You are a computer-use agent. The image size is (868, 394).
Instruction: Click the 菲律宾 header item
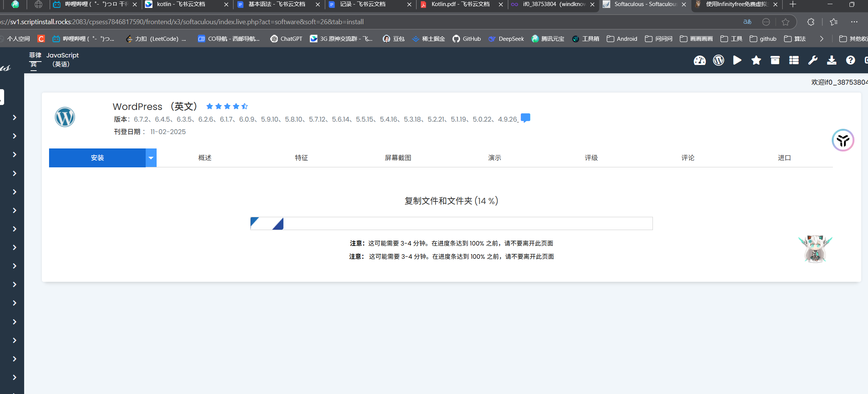point(35,60)
